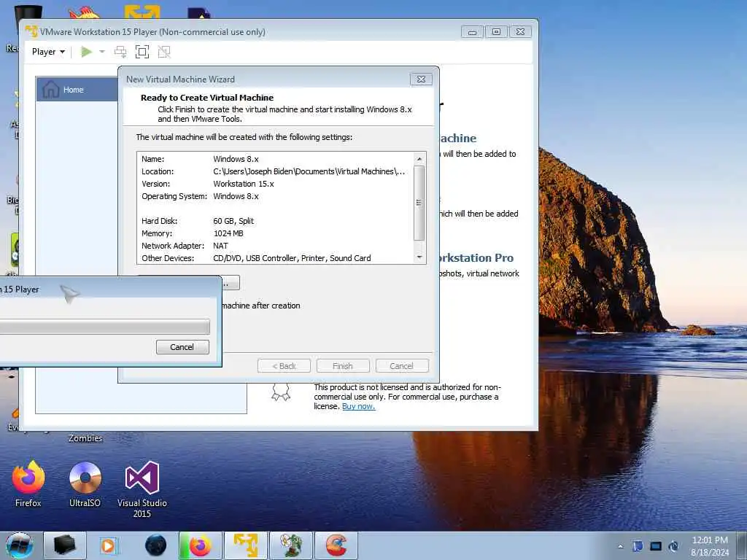747x560 pixels.
Task: Click the Unity mode toolbar icon
Action: pyautogui.click(x=164, y=52)
